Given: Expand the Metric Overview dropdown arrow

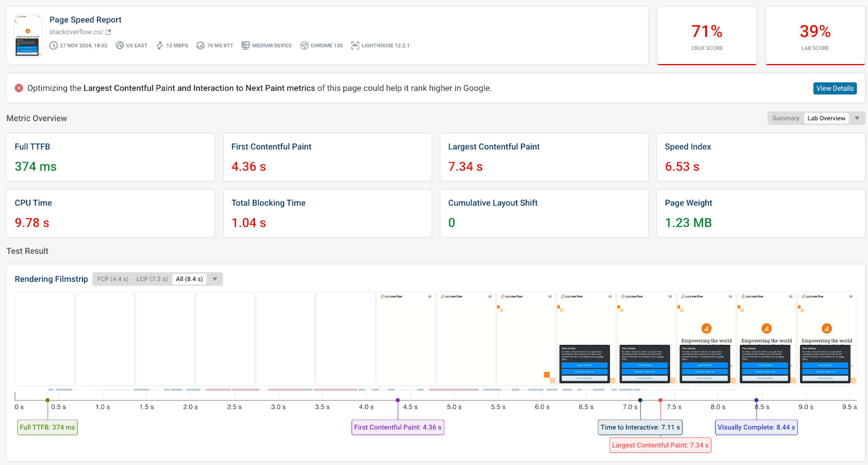Looking at the screenshot, I should click(x=857, y=118).
